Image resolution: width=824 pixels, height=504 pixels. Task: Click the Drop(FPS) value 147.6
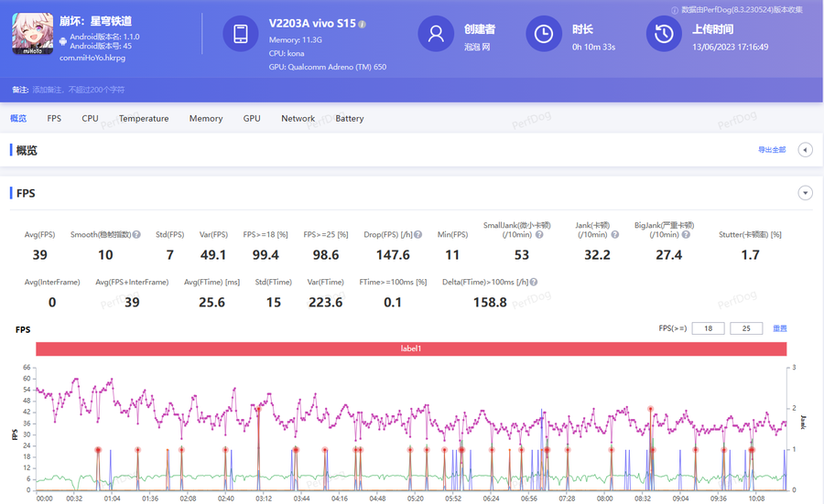click(393, 254)
